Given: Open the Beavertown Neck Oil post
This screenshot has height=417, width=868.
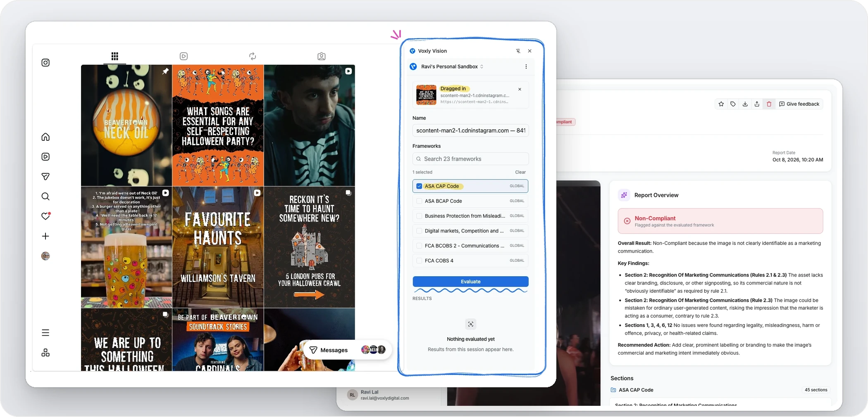Looking at the screenshot, I should (x=126, y=125).
